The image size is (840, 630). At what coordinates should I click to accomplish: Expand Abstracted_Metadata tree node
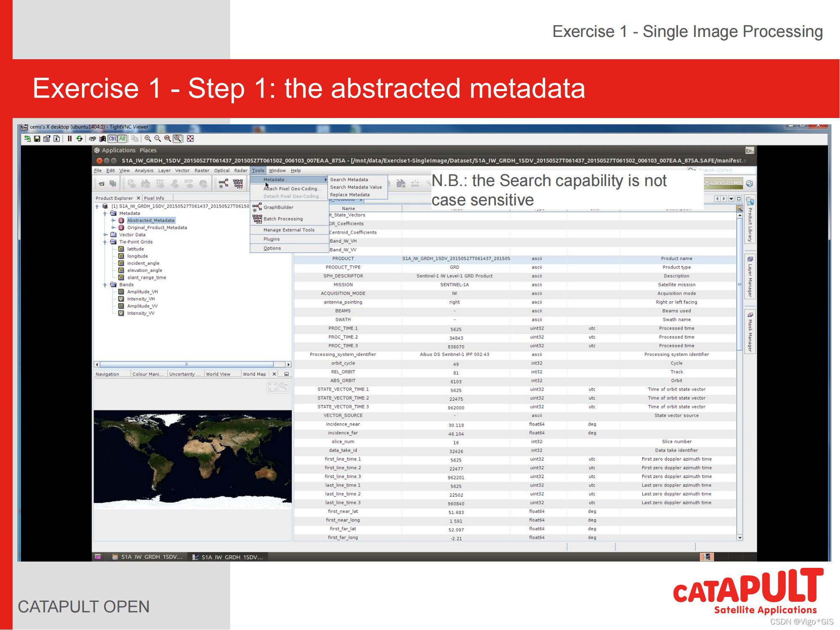[114, 220]
